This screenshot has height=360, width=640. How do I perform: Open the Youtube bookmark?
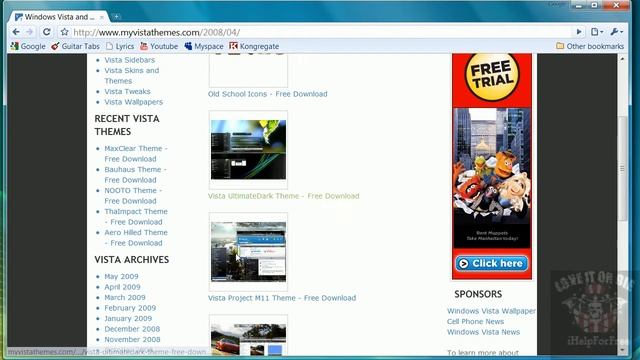(x=159, y=47)
